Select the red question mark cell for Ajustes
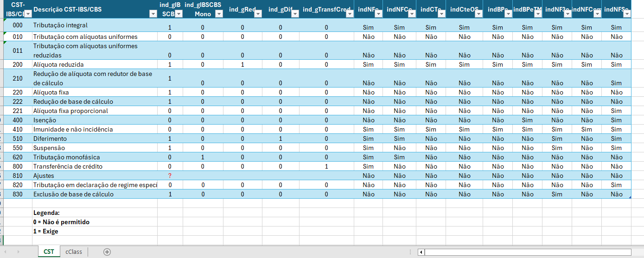This screenshot has width=644, height=258. click(x=170, y=176)
